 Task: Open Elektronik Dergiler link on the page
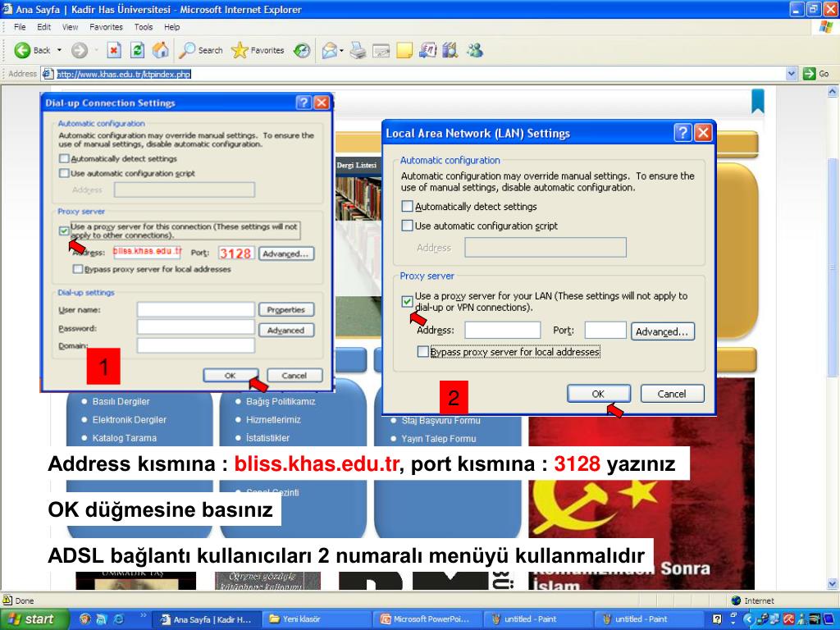pos(129,419)
